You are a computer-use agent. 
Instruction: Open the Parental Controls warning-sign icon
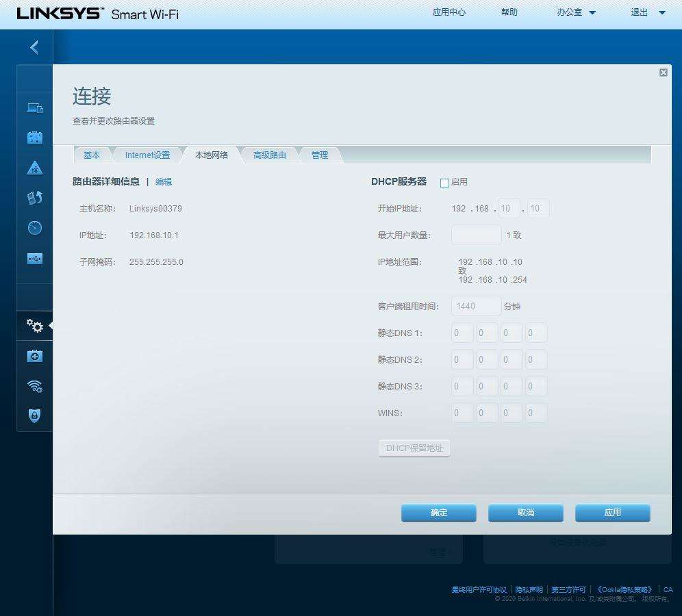coord(35,168)
